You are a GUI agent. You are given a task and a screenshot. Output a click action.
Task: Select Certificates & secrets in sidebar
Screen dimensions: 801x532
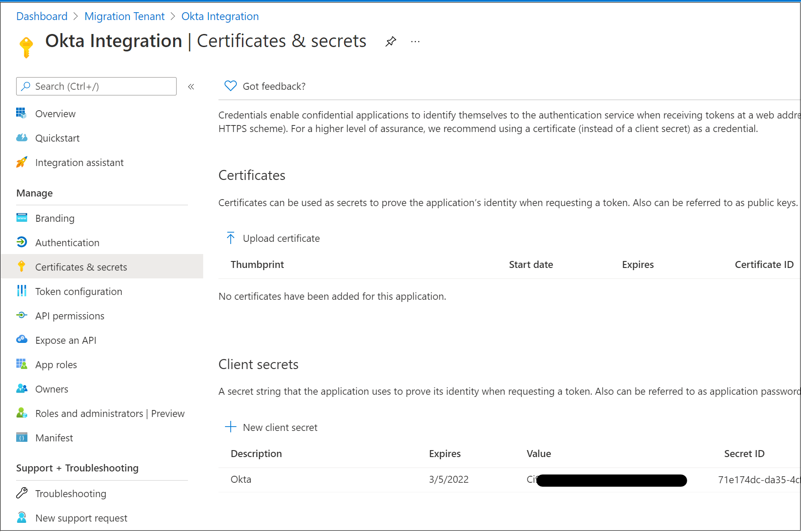tap(102, 267)
